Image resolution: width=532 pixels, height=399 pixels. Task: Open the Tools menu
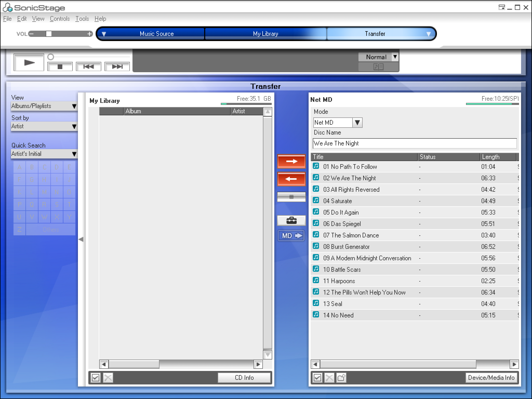[82, 19]
